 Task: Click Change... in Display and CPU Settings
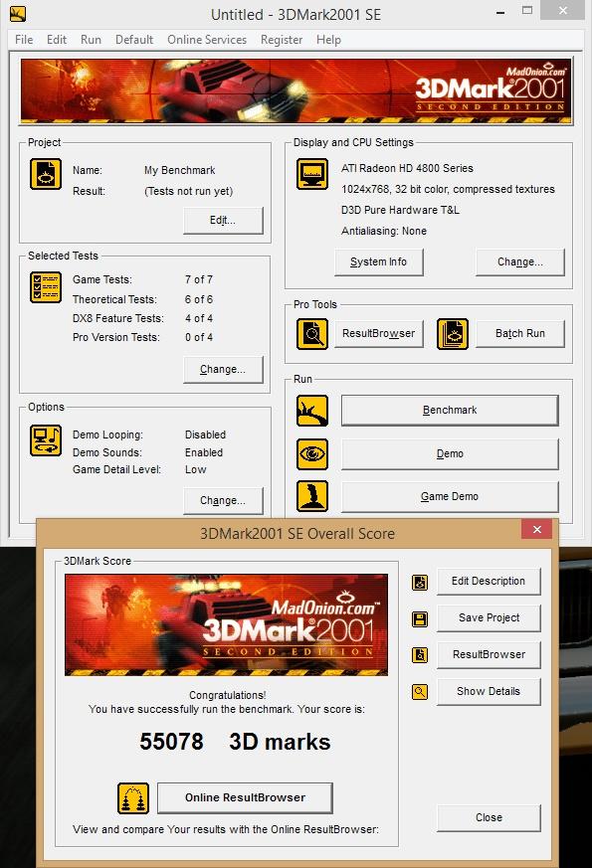tap(520, 261)
